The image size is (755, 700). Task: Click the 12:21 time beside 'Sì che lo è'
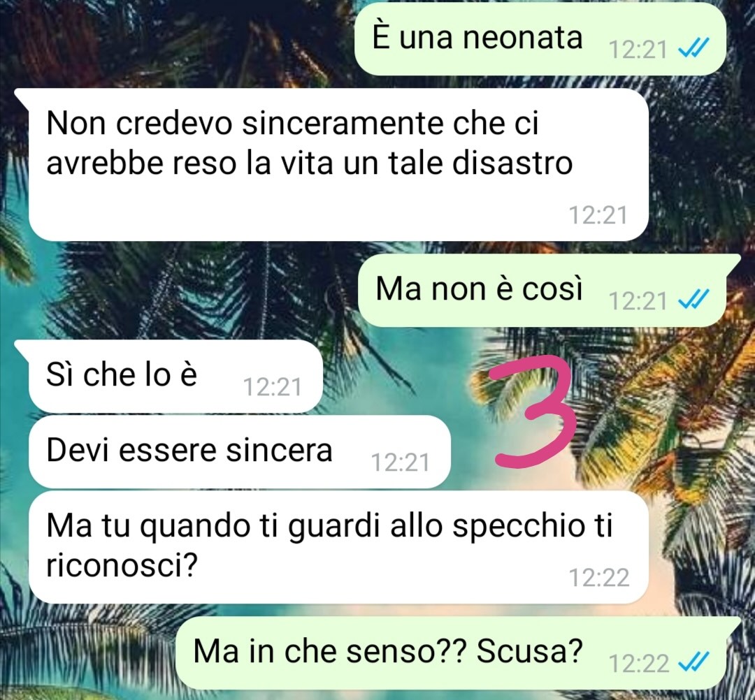(x=272, y=386)
